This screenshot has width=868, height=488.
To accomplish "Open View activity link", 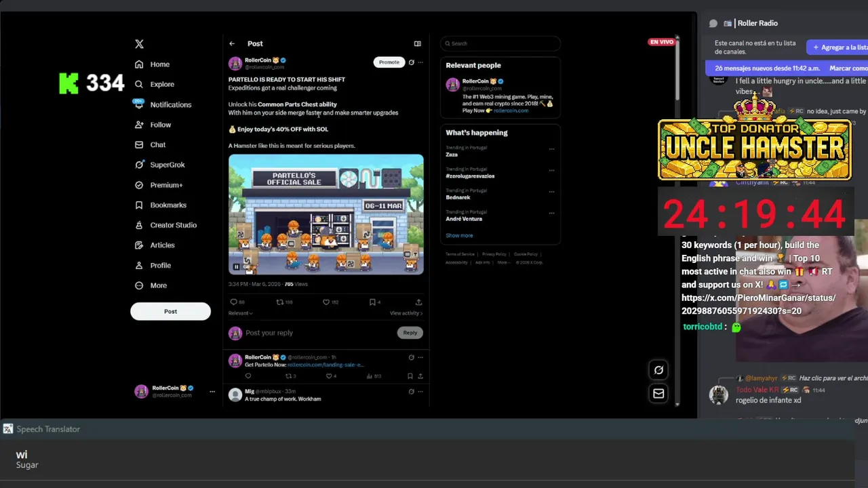I will tap(406, 313).
